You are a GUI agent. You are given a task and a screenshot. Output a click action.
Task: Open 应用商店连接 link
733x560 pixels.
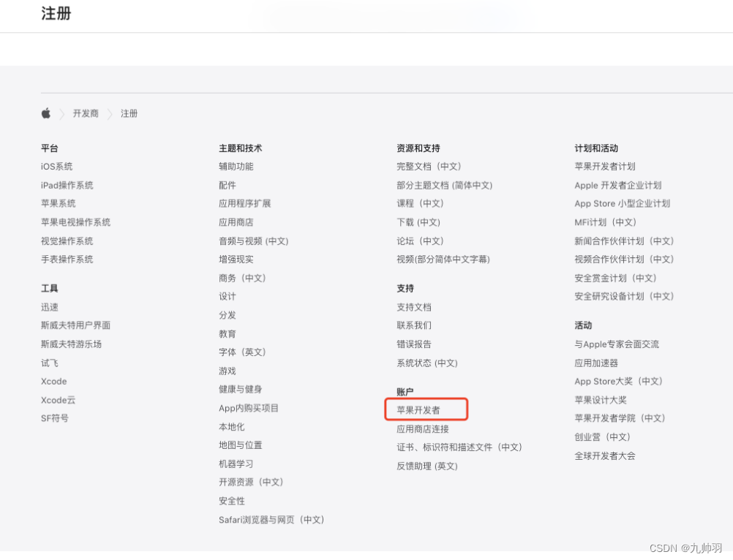tap(423, 428)
